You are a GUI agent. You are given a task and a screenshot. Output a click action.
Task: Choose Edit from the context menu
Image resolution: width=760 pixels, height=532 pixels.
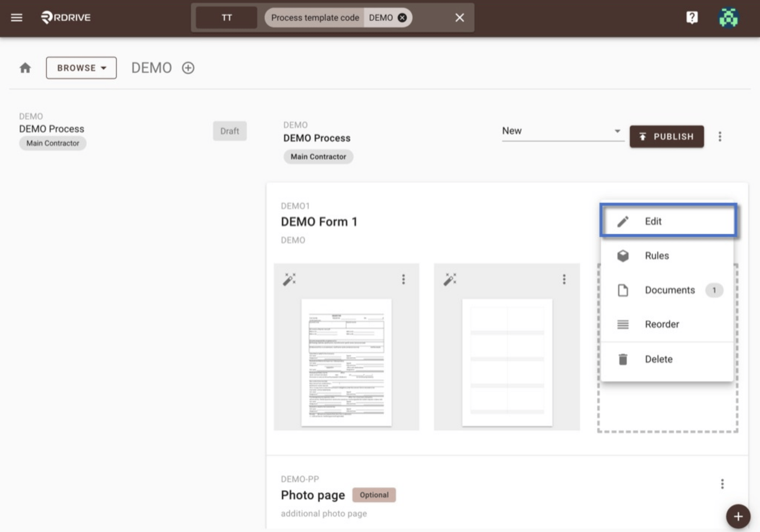(x=668, y=221)
